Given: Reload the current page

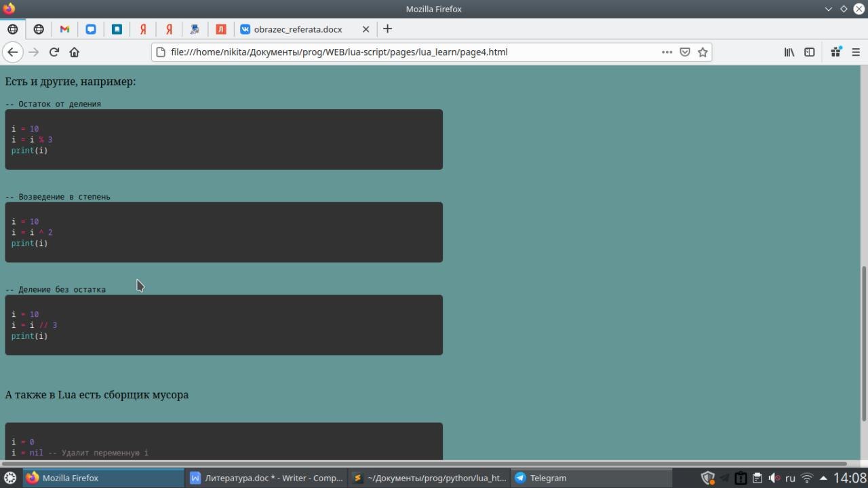Looking at the screenshot, I should point(54,52).
